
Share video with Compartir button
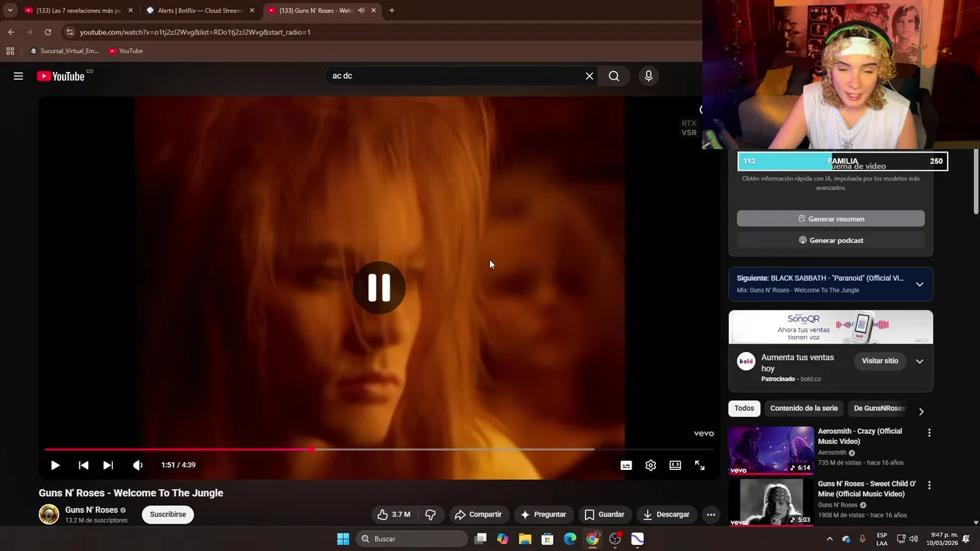click(478, 514)
